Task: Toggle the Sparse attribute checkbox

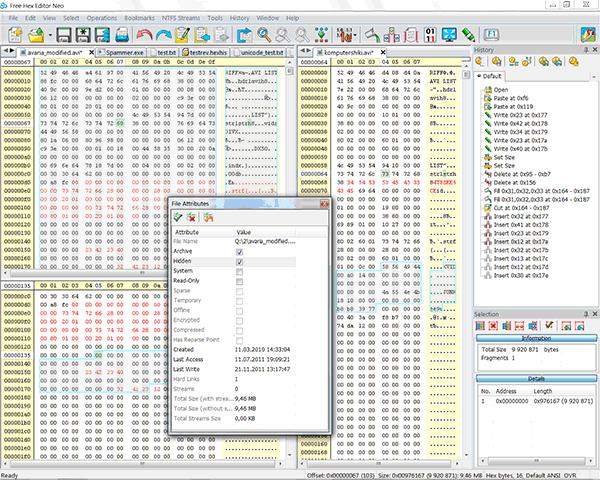Action: click(x=240, y=291)
